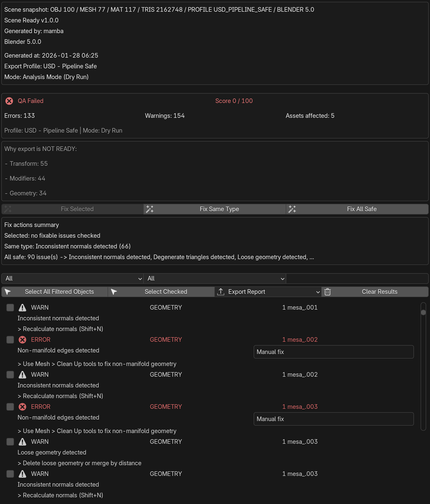Viewport: 430px width, 504px height.
Task: Click the Manual fix field for mesa_.002
Action: coord(334,352)
